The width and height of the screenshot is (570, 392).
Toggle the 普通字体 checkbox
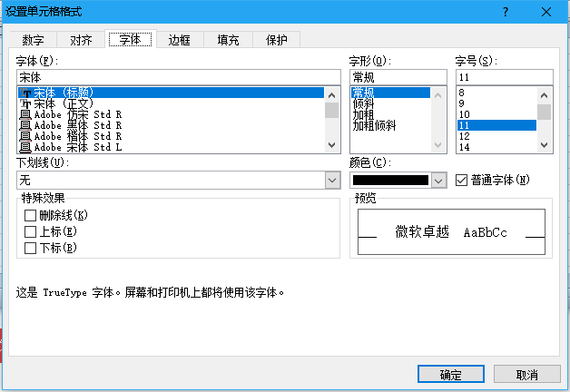tap(461, 180)
